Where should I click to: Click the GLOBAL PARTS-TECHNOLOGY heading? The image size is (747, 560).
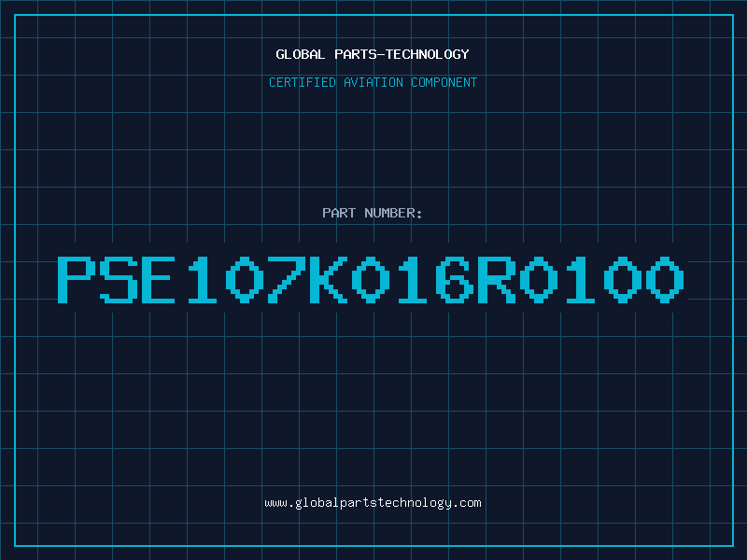(373, 54)
